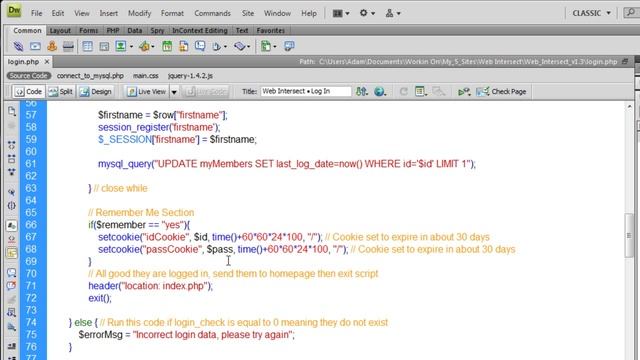Toggle Highlight Invalid Code icon
The image size is (640, 360).
coord(11,239)
